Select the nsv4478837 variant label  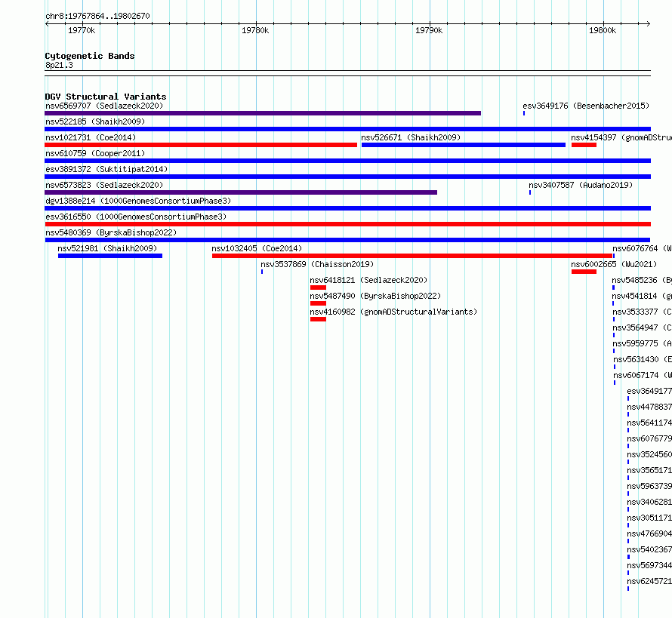tap(649, 407)
